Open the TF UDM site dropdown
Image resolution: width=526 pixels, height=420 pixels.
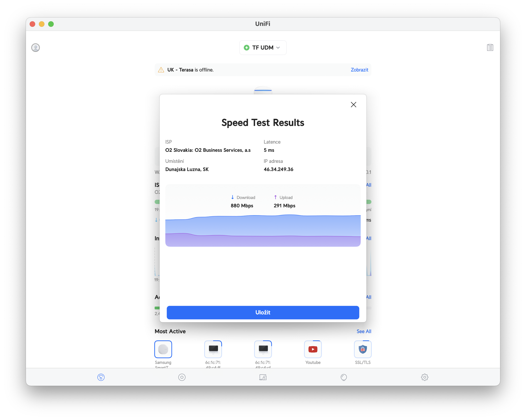[x=263, y=48]
